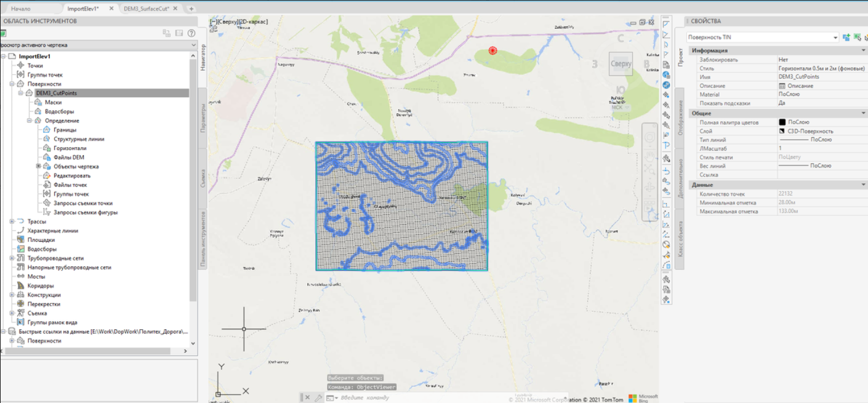Click the Перекрестки icon in the tree
This screenshot has height=403, width=868.
point(21,304)
